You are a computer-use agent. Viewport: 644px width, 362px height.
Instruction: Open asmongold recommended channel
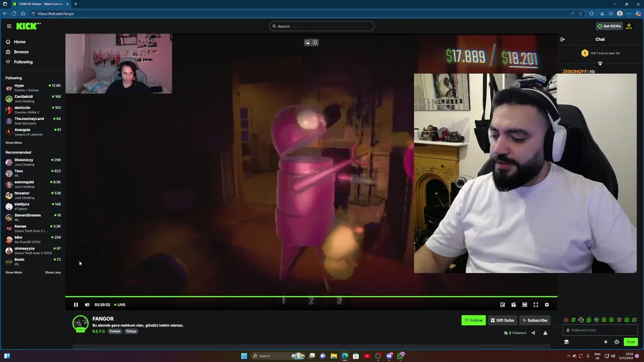click(33, 184)
